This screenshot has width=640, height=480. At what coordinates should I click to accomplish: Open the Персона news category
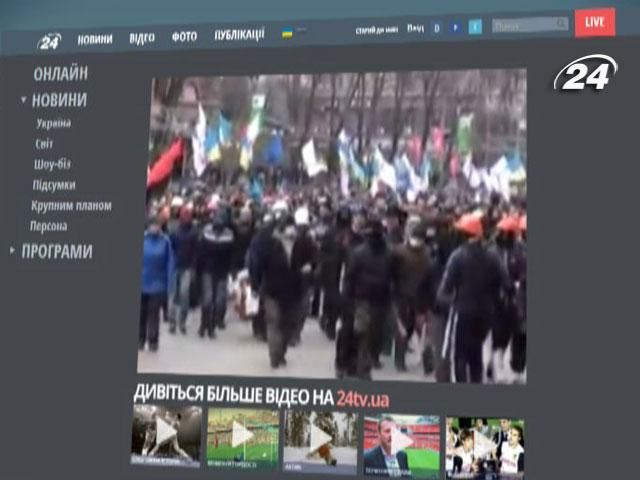point(49,226)
